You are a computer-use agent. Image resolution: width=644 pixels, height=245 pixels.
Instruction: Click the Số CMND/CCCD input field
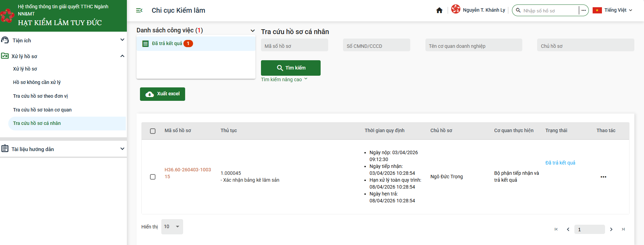pyautogui.click(x=376, y=46)
